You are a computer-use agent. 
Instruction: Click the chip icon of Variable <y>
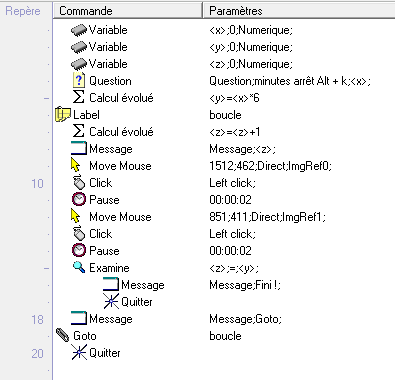(79, 47)
